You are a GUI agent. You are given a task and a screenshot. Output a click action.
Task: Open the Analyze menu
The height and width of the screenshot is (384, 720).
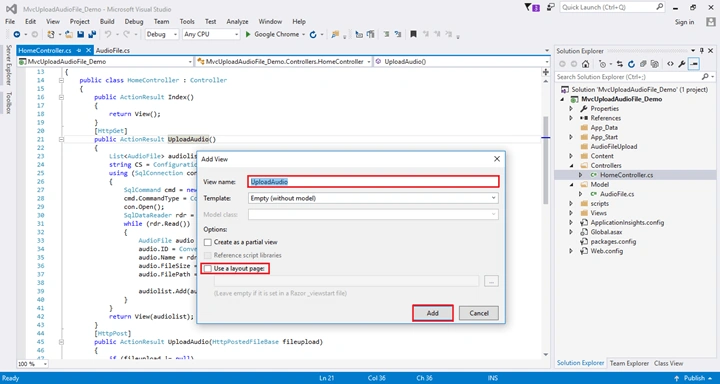tap(237, 22)
